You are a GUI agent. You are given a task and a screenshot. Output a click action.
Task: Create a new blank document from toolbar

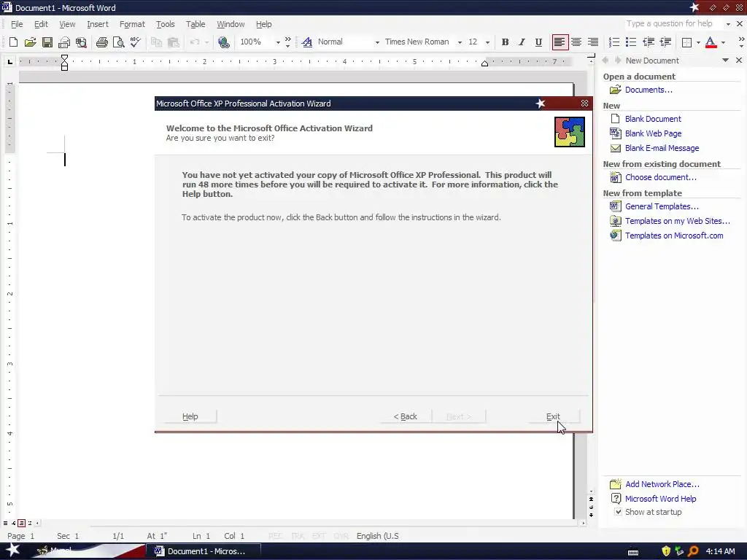(x=13, y=42)
